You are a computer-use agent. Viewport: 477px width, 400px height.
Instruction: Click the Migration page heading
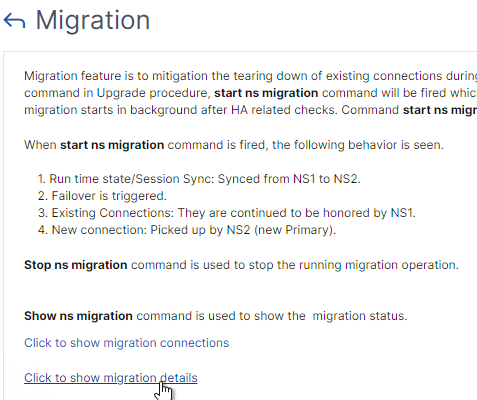click(x=93, y=20)
